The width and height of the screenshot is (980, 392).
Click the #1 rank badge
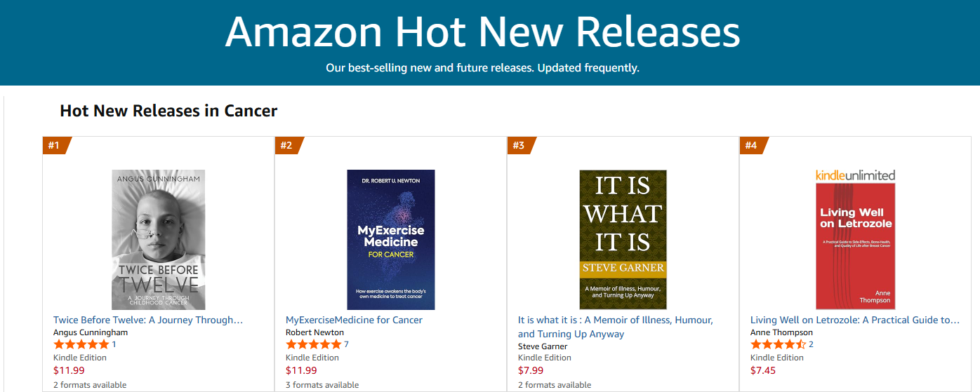55,145
